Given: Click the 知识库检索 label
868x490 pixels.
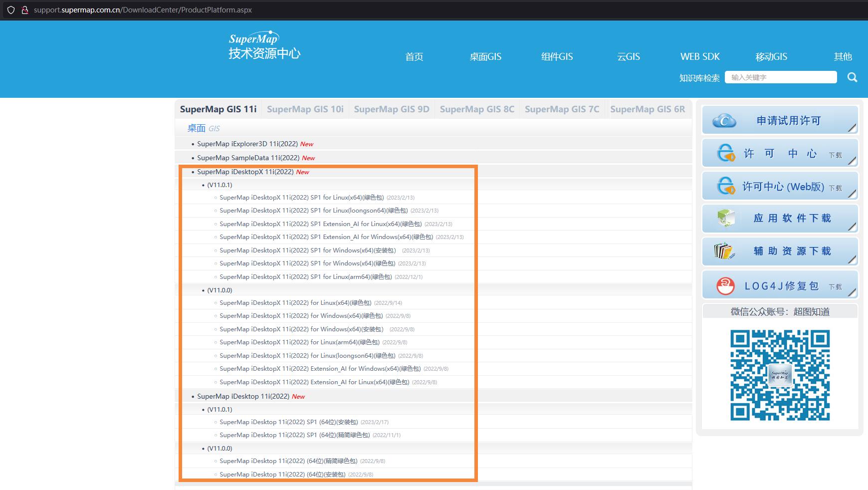Looking at the screenshot, I should (x=699, y=78).
